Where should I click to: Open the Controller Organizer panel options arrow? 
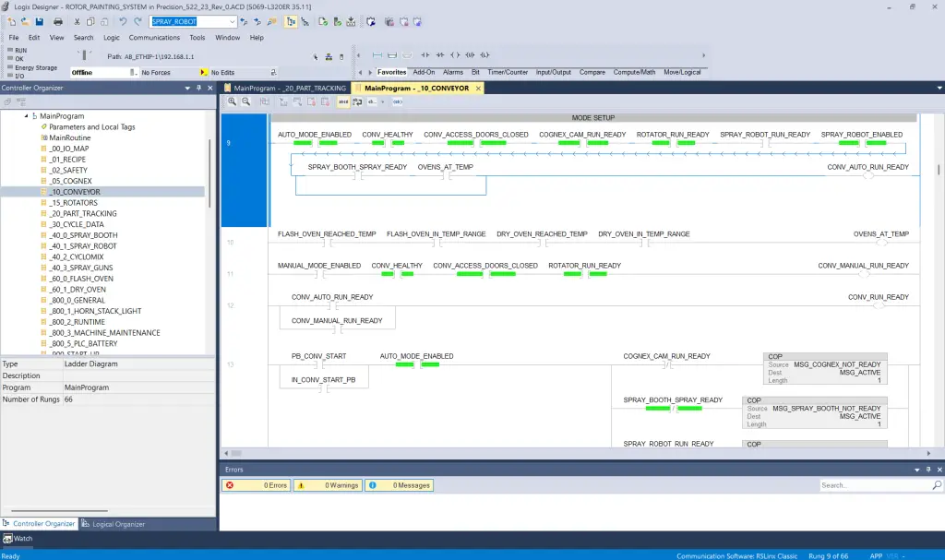tap(187, 88)
